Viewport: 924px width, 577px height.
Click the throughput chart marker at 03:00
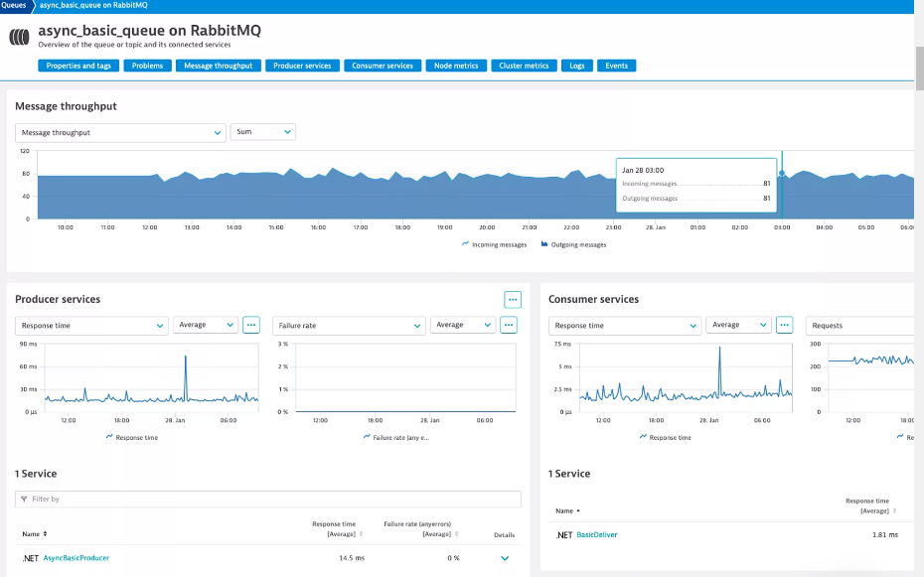tap(782, 173)
